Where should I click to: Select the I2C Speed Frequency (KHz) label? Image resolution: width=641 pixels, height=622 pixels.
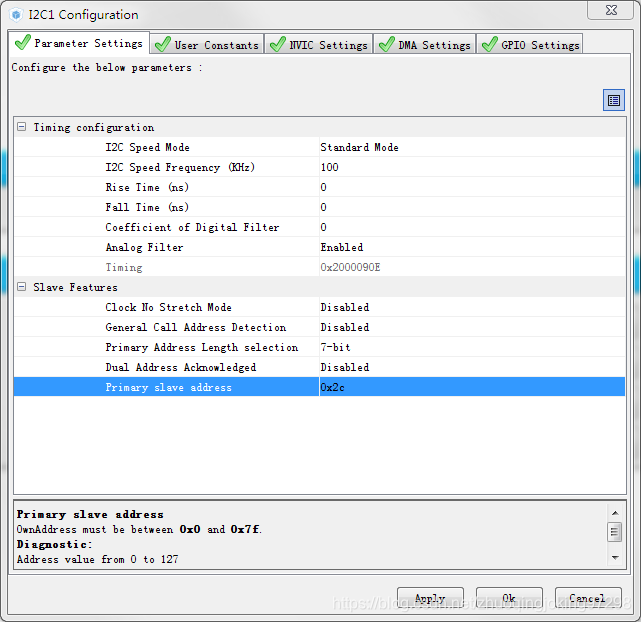pyautogui.click(x=180, y=167)
